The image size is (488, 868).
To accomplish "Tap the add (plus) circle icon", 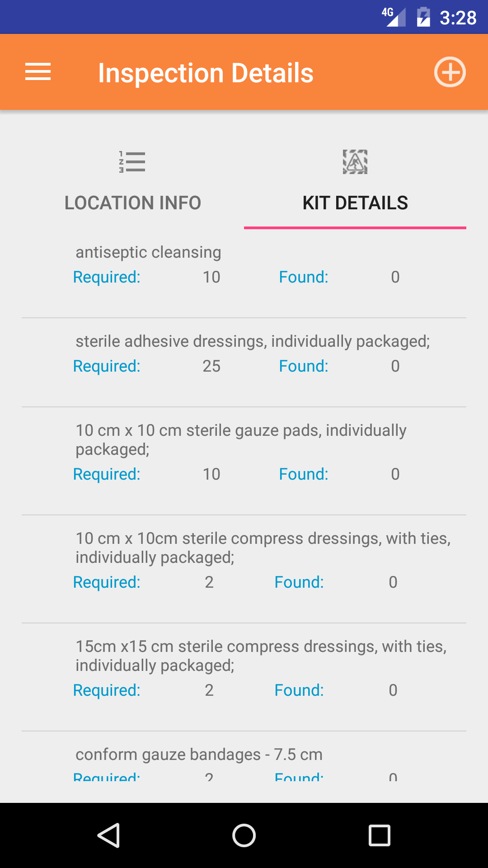I will point(450,72).
